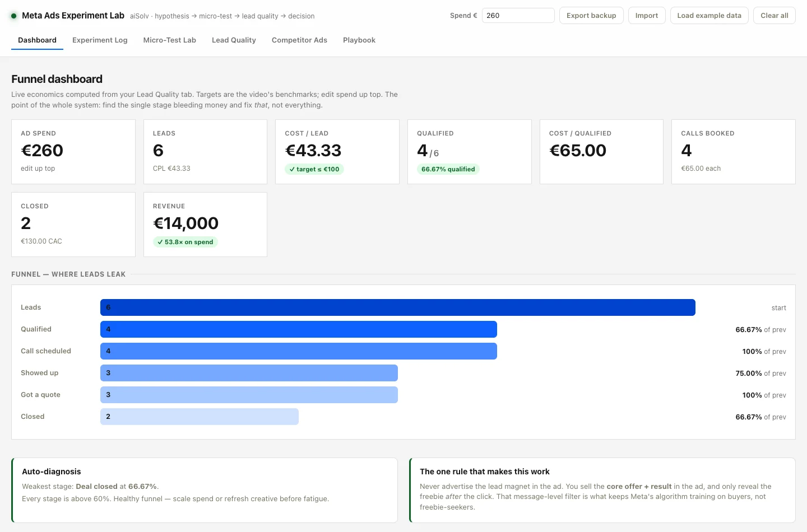Click the target ≤ €100 badge
807x532 pixels.
pos(314,169)
